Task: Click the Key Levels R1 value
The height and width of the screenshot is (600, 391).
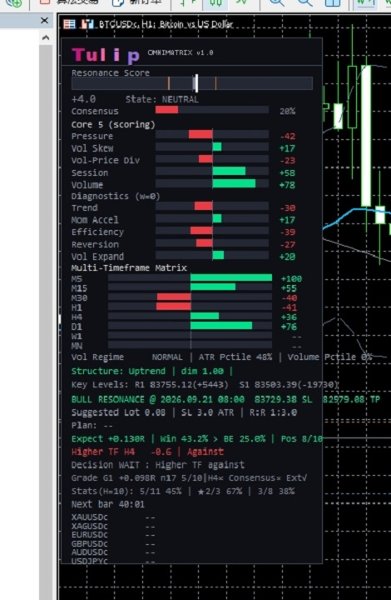Action: point(181,385)
